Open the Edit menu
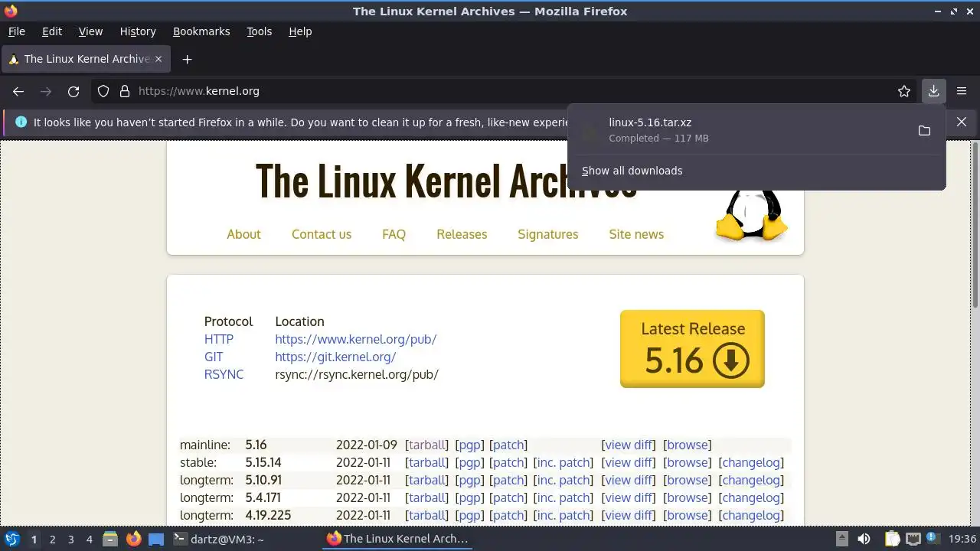Image resolution: width=980 pixels, height=551 pixels. pos(52,31)
